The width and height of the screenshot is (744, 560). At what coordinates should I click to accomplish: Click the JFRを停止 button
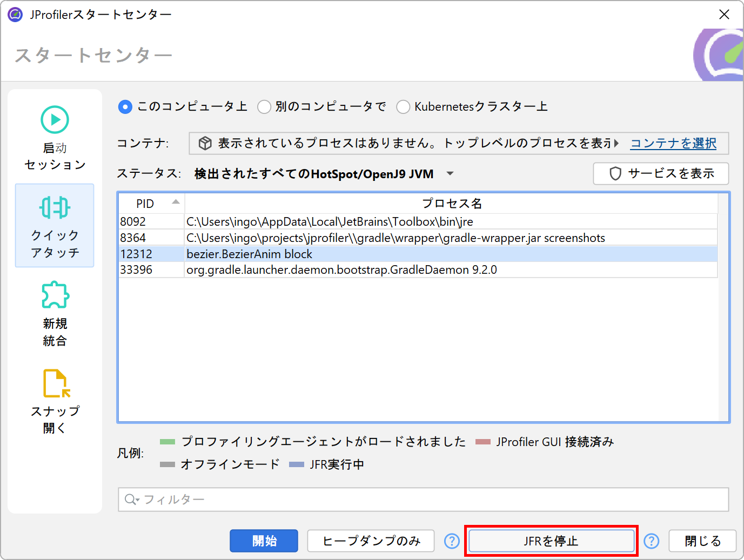(x=551, y=541)
